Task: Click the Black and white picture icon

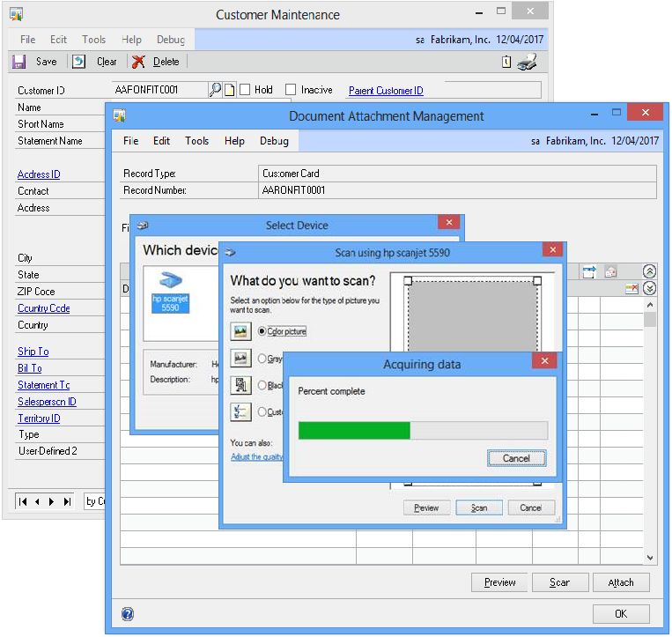Action: [x=240, y=385]
